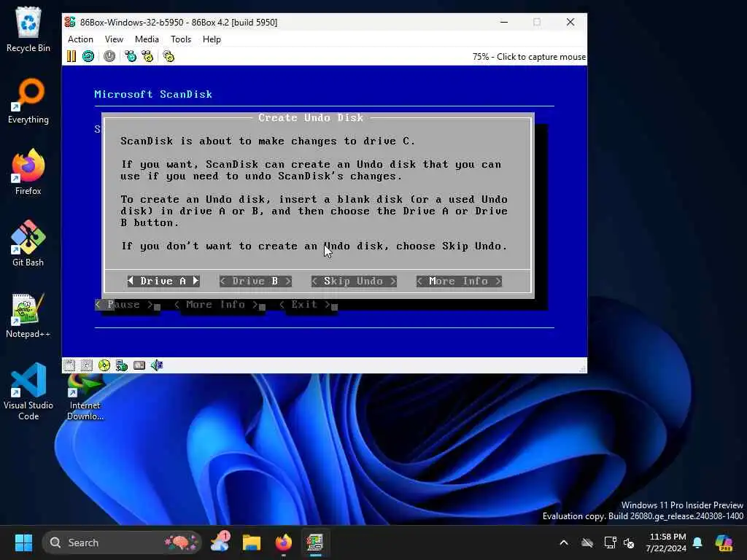
Task: Click the gray ACPI shutdown power icon
Action: pos(109,56)
